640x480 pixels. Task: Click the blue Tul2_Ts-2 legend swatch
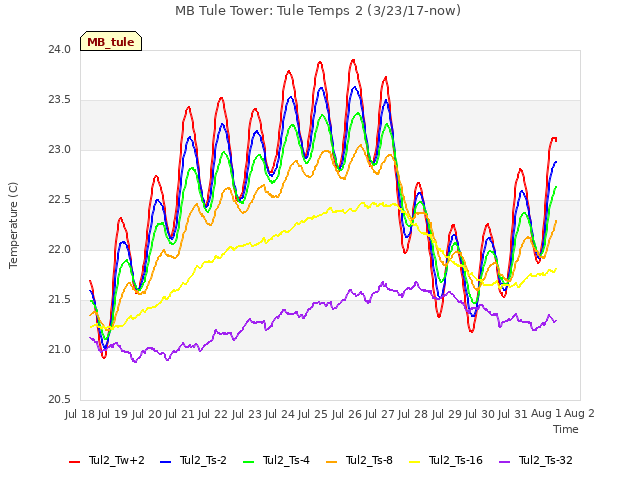[165, 461]
